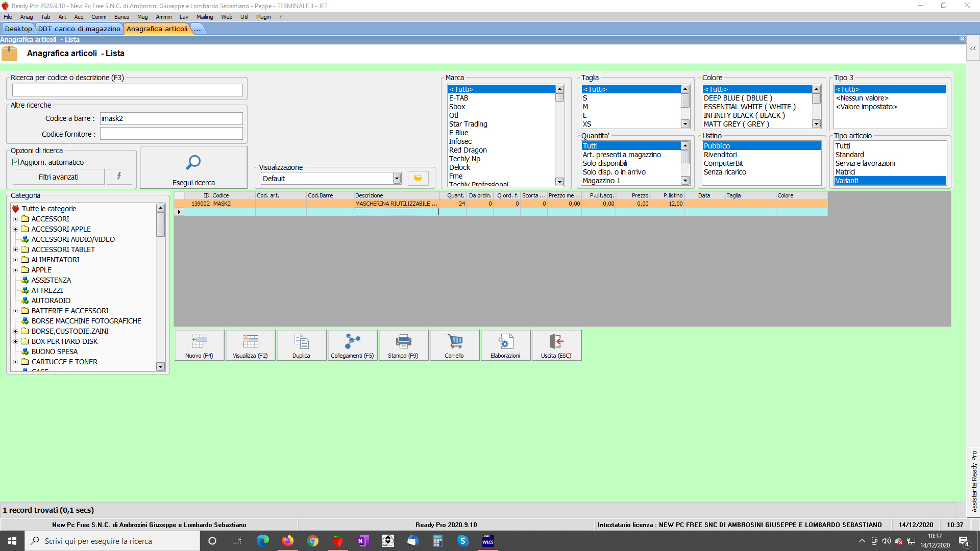Open the Carrello cart

click(x=454, y=345)
